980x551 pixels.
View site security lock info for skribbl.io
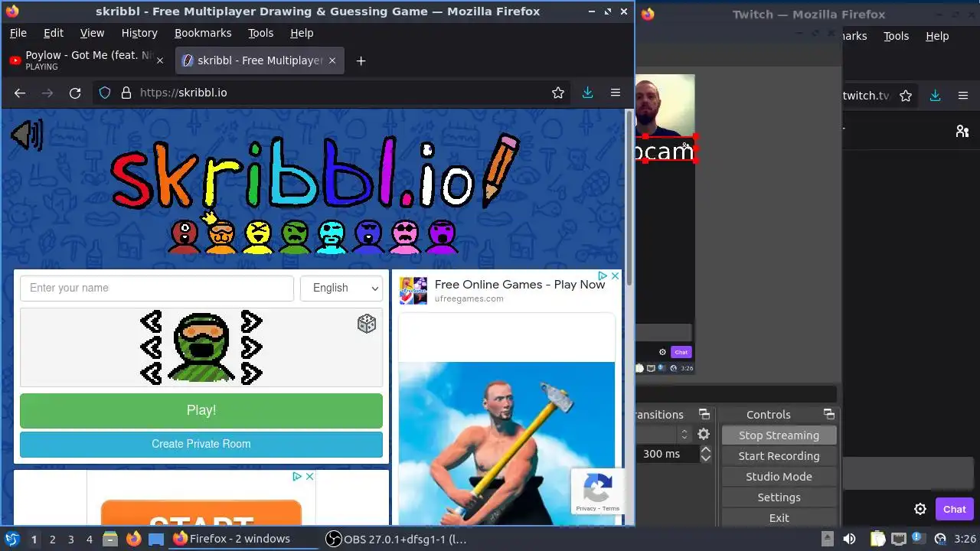[x=126, y=93]
